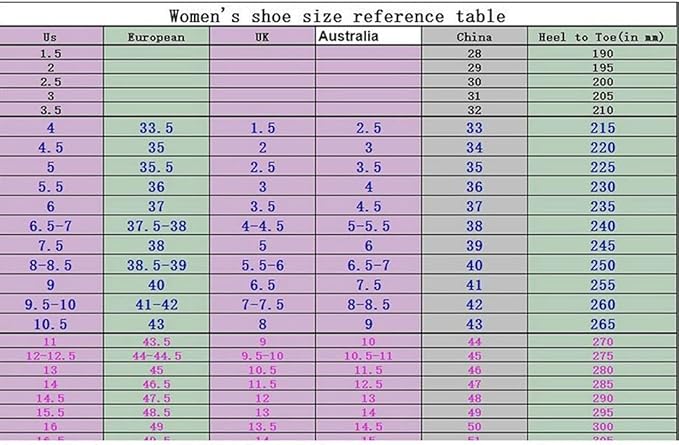This screenshot has width=679, height=445.
Task: Select the European column header
Action: (155, 37)
